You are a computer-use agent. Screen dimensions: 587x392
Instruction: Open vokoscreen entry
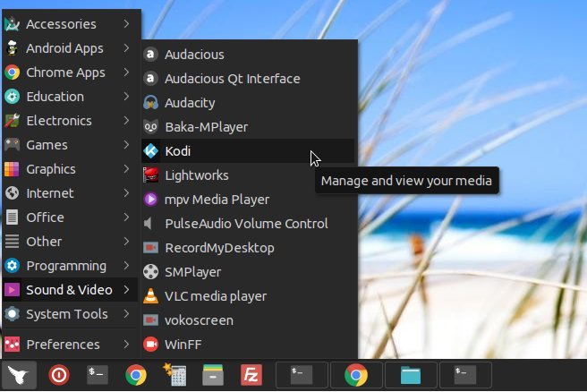[x=248, y=320]
